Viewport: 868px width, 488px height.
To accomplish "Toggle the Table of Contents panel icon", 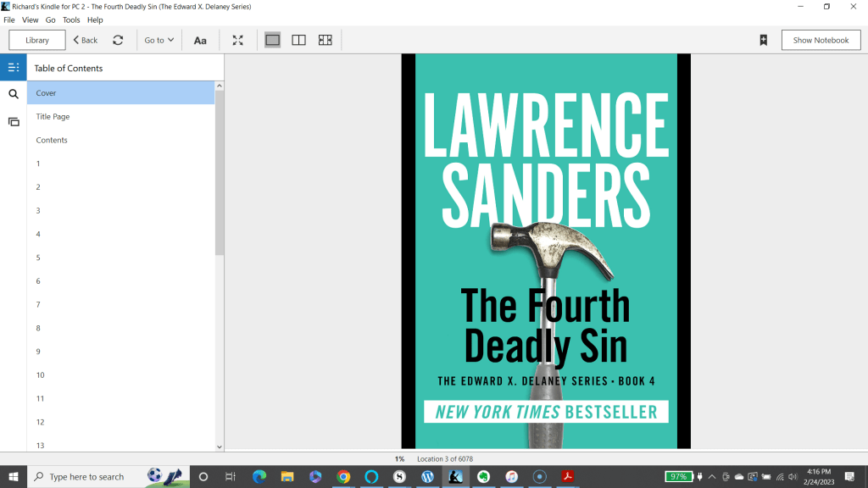I will click(14, 68).
